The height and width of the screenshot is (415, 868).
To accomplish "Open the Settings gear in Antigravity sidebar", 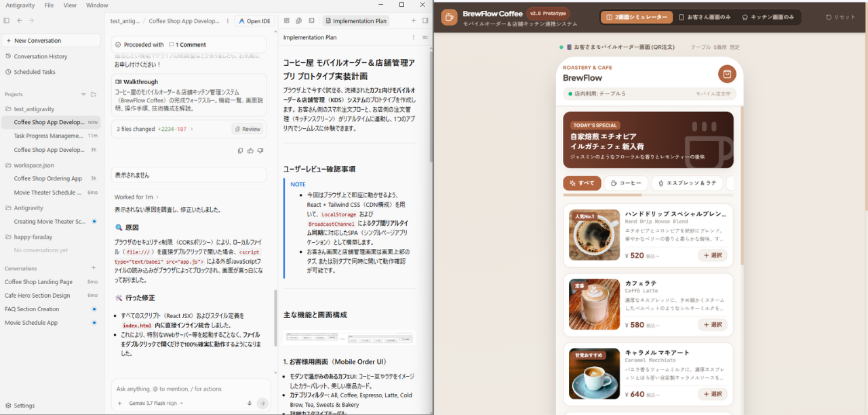I will [x=8, y=406].
